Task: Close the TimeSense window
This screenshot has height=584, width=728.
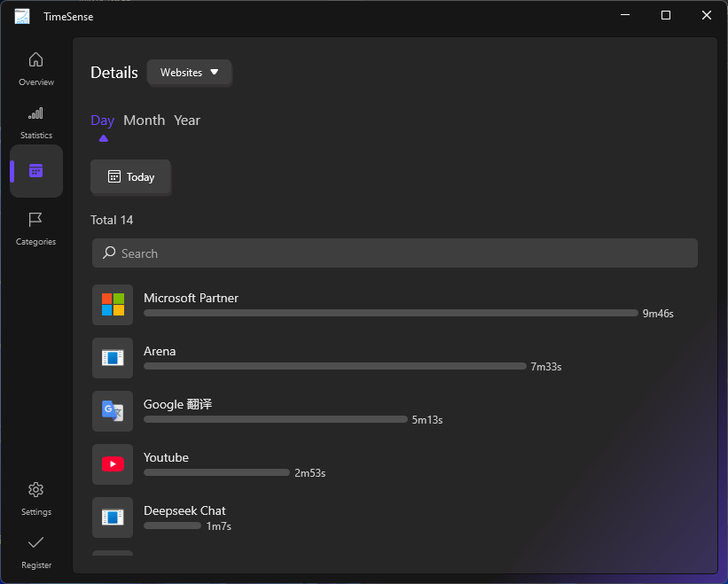Action: pyautogui.click(x=707, y=15)
